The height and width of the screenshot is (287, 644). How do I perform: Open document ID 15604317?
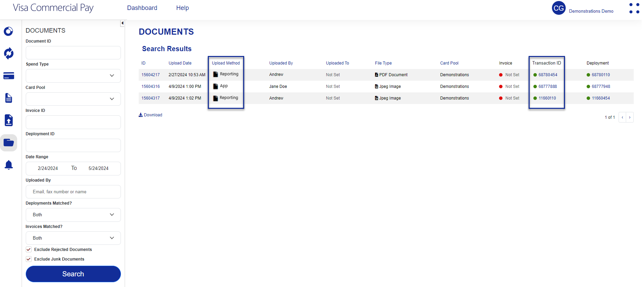150,98
